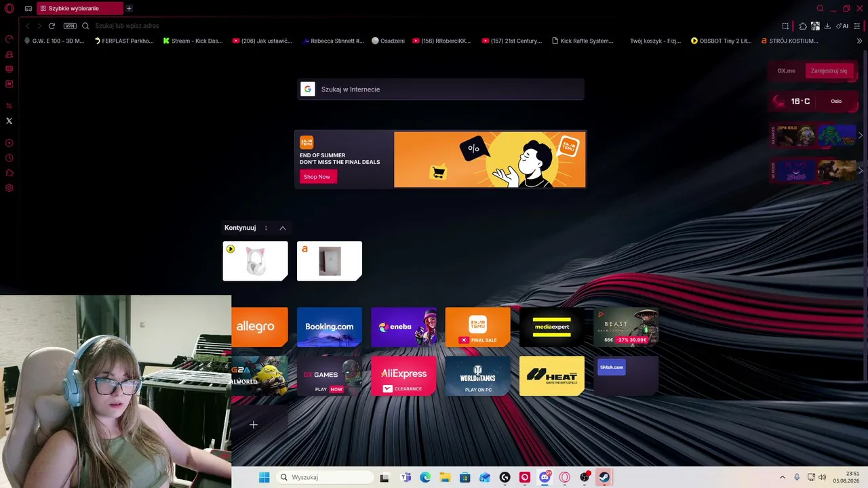Screen dimensions: 868x488
Task: Open the AliExpress speed dial tile
Action: [x=403, y=375]
